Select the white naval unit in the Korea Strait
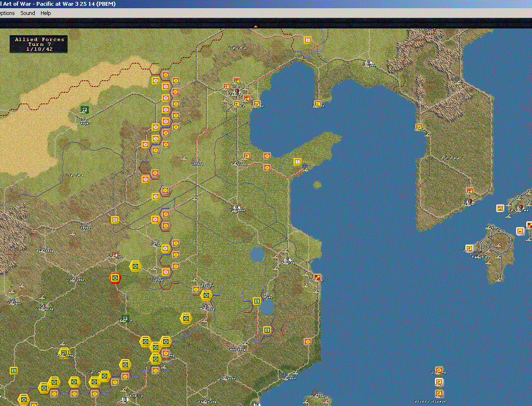This screenshot has height=406, width=532. pos(500,208)
